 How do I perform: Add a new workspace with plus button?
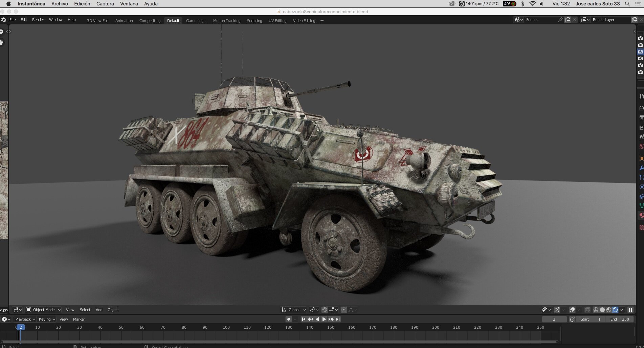[x=322, y=21]
